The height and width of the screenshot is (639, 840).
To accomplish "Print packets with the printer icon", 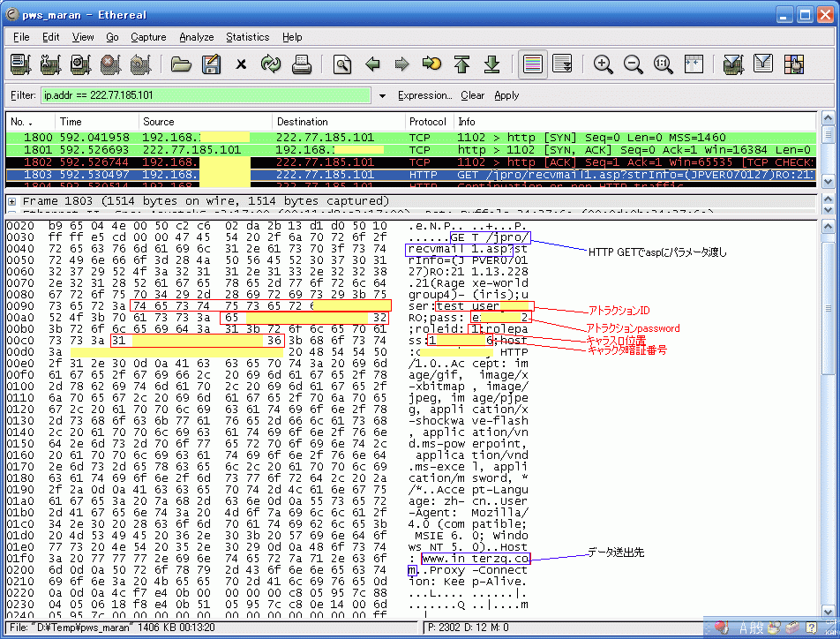I will point(301,64).
